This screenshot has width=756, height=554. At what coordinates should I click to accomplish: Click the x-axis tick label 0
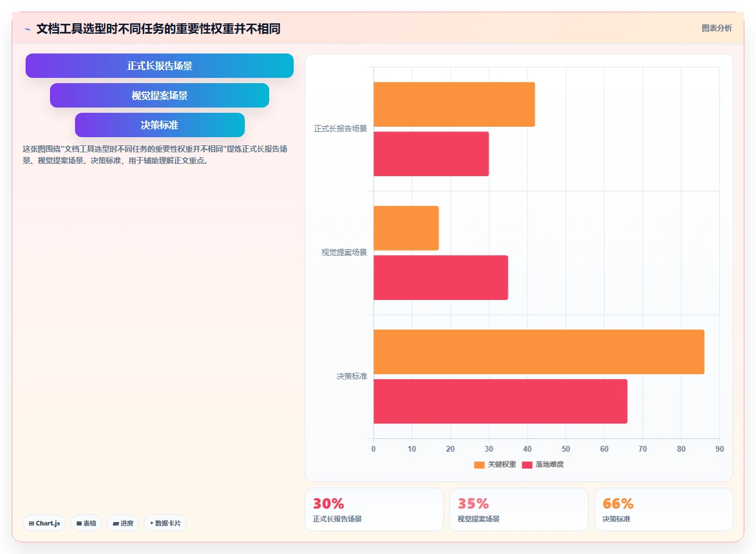coord(373,449)
